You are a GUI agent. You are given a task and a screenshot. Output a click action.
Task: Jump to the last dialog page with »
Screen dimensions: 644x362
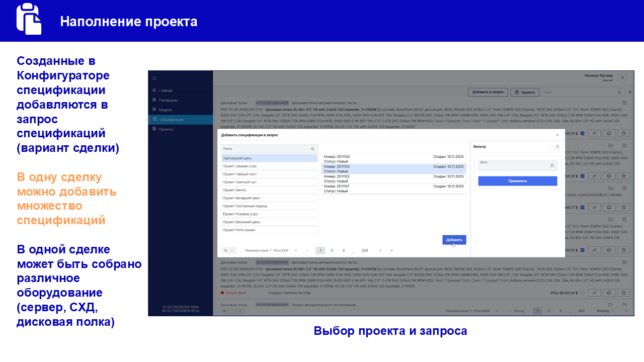pos(391,250)
